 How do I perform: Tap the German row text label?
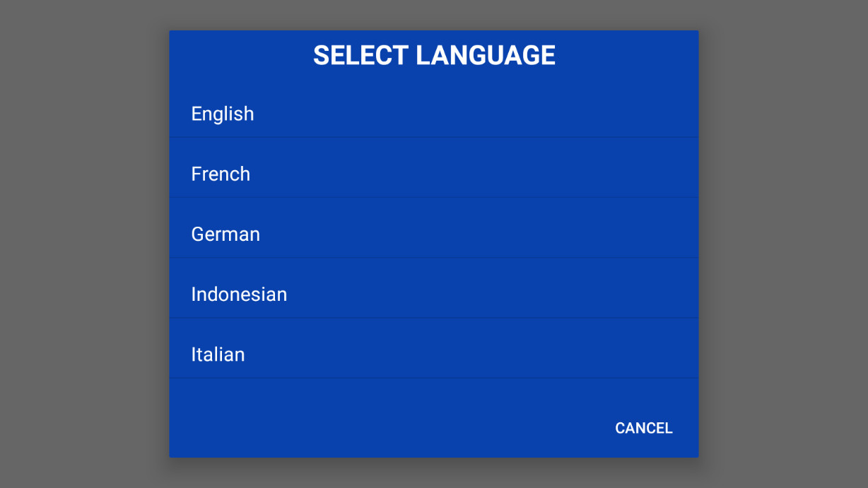point(225,234)
